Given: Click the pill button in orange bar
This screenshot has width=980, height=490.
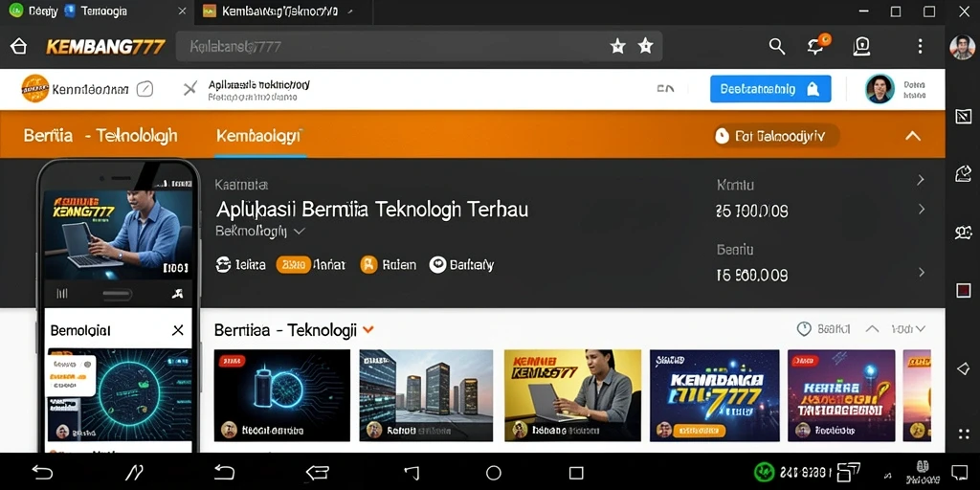Looking at the screenshot, I should tap(775, 136).
